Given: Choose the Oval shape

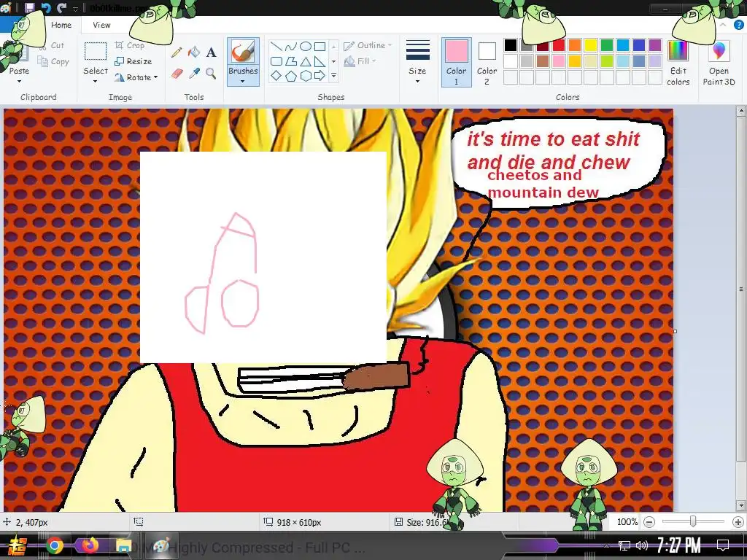Looking at the screenshot, I should pyautogui.click(x=306, y=46).
